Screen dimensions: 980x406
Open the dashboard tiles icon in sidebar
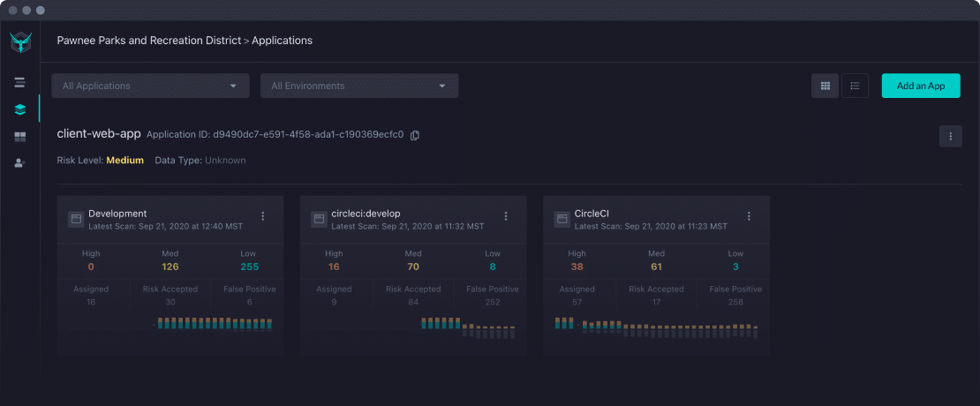point(20,137)
